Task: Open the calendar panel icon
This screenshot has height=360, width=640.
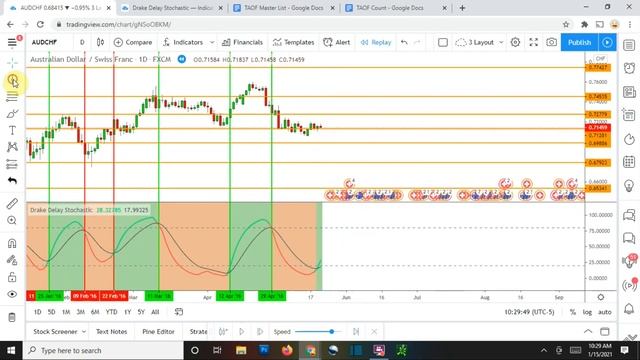Action: 629,162
